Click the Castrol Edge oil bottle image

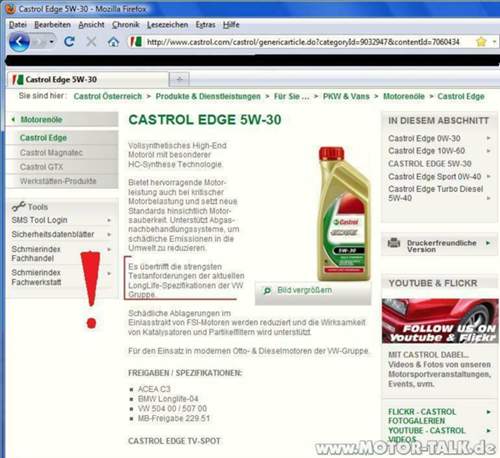click(344, 213)
